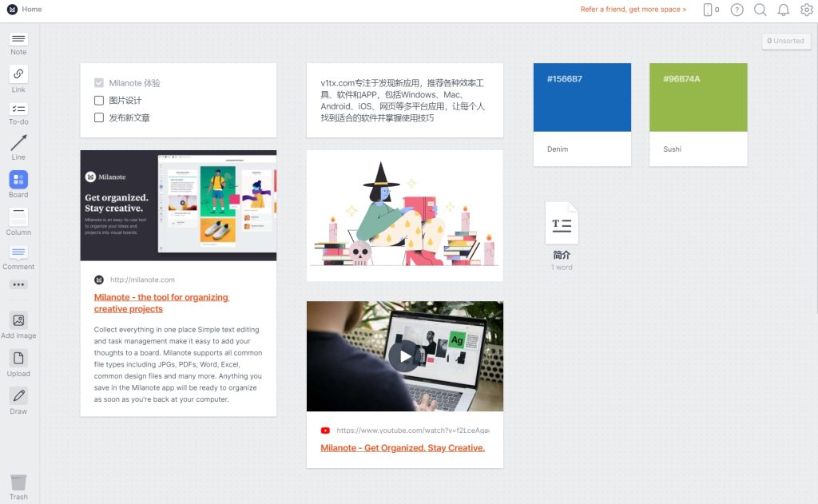818x504 pixels.
Task: Open settings gear icon
Action: (x=807, y=10)
